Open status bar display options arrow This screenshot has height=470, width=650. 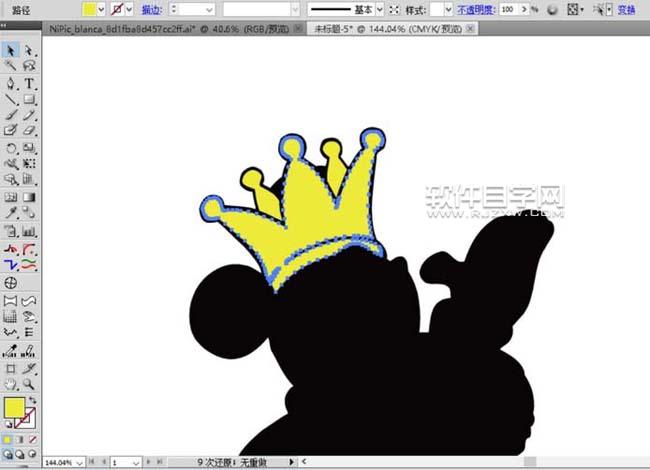(291, 462)
